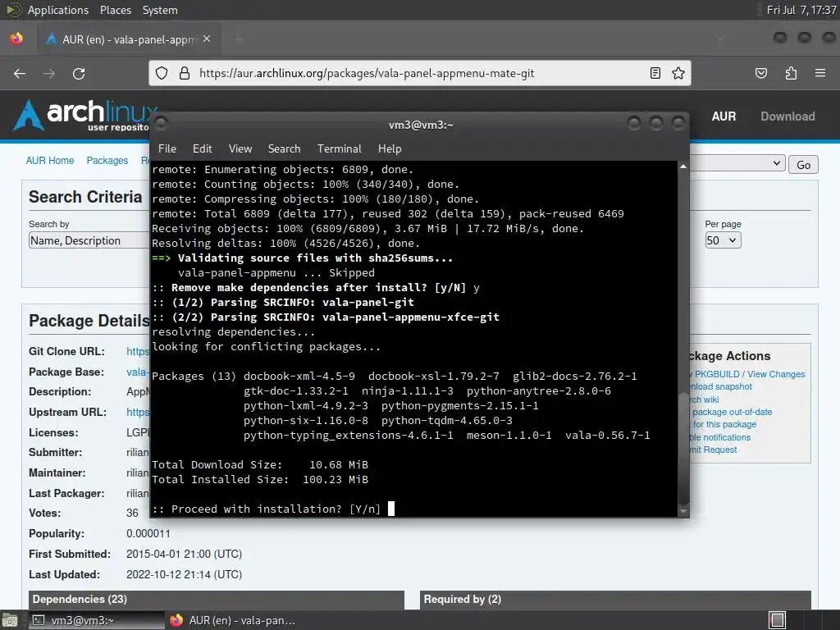
Task: Open the Per page dropdown showing 50
Action: pyautogui.click(x=724, y=240)
